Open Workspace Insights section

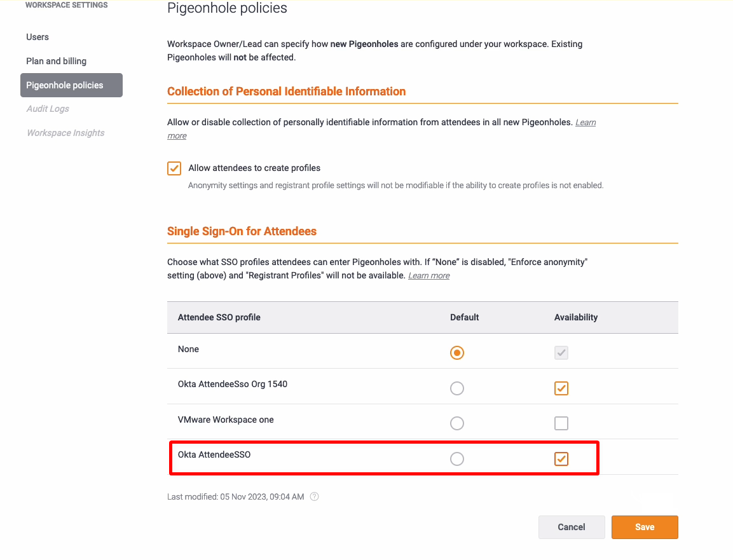coord(65,133)
